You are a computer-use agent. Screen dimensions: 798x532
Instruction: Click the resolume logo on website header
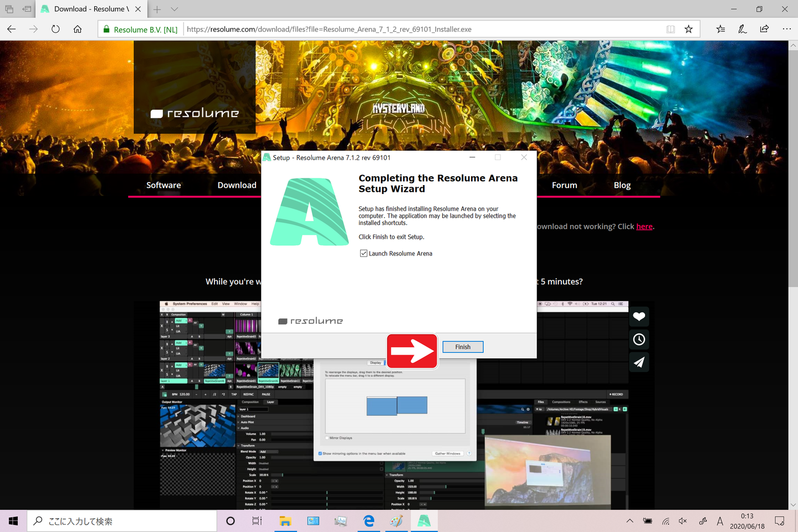[195, 113]
